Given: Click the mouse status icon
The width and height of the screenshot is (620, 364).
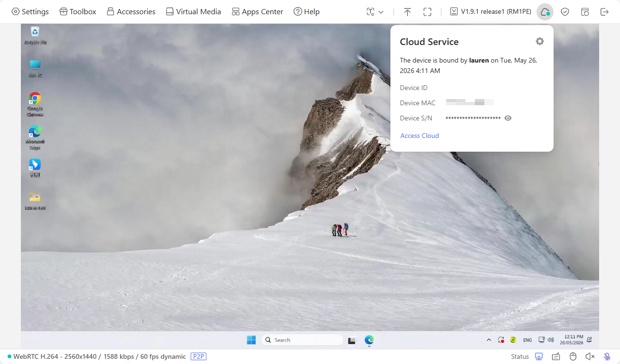Looking at the screenshot, I should (573, 356).
